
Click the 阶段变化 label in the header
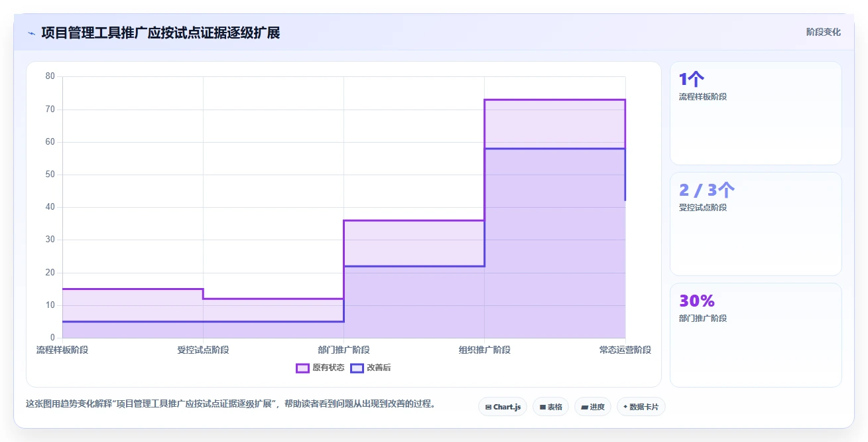click(x=824, y=32)
